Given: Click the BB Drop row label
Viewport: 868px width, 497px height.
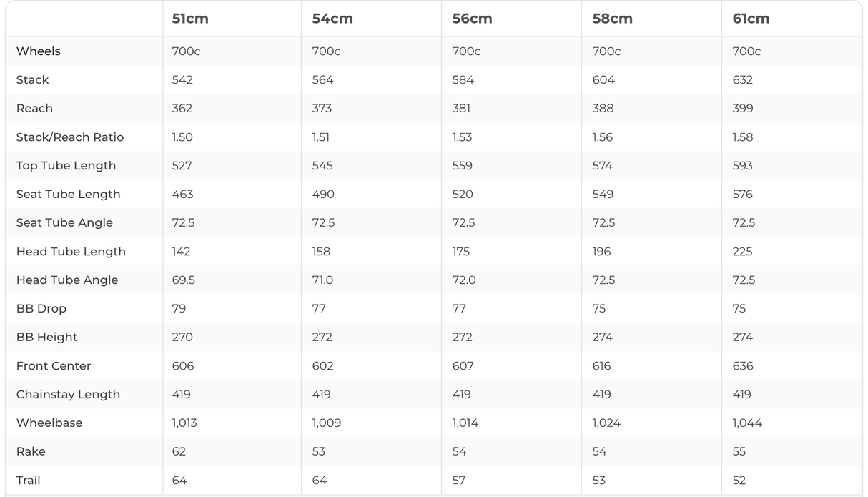Looking at the screenshot, I should tap(41, 309).
